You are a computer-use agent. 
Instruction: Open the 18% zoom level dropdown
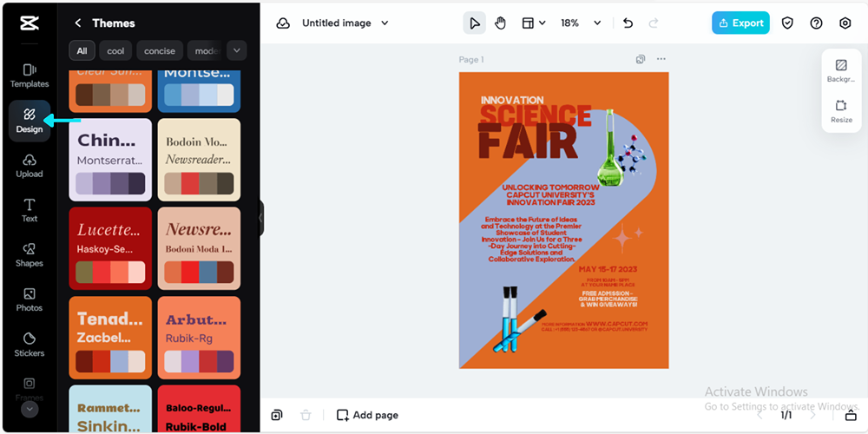pyautogui.click(x=581, y=23)
